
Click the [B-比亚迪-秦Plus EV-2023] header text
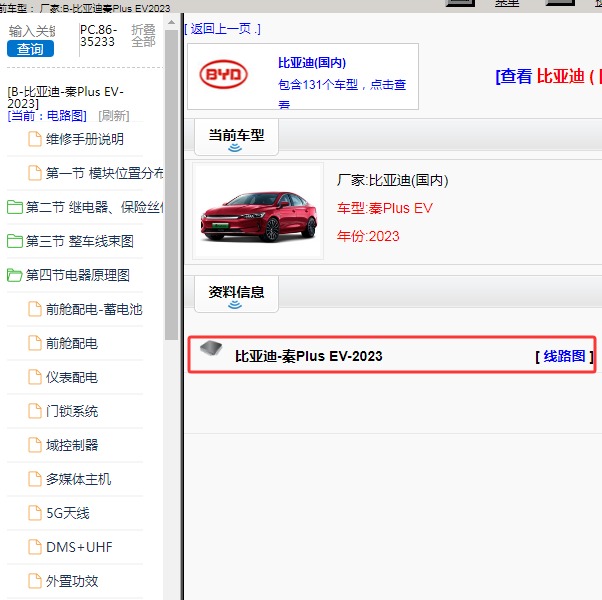click(x=65, y=98)
